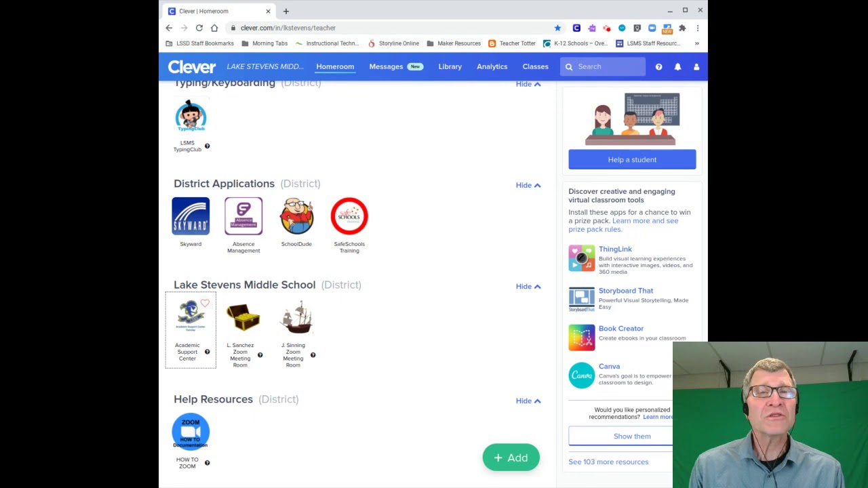The image size is (868, 488).
Task: Open the Teacher Totter bookmark
Action: (512, 43)
